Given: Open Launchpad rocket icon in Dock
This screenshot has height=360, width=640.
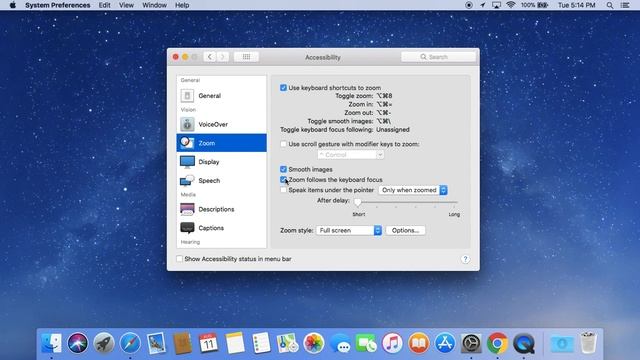Looking at the screenshot, I should (104, 343).
